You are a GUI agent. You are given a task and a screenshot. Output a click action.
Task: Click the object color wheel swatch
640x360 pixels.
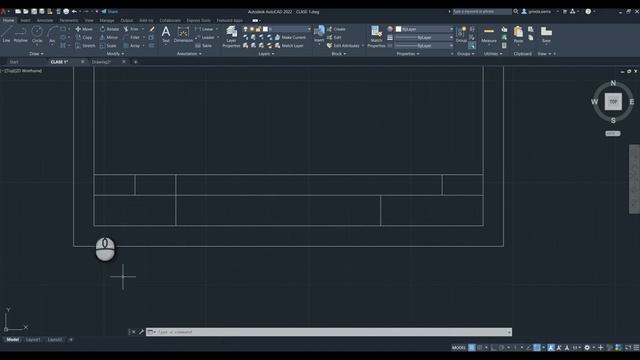point(390,29)
